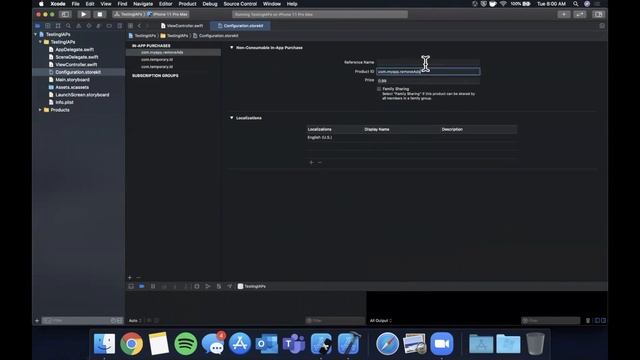Pause program execution in debug bar
640x360 pixels.
tap(153, 287)
